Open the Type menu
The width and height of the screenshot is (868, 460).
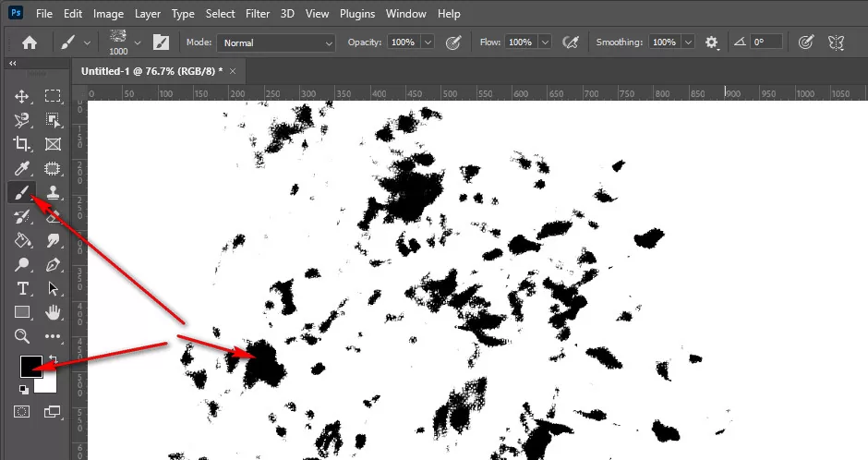[183, 14]
